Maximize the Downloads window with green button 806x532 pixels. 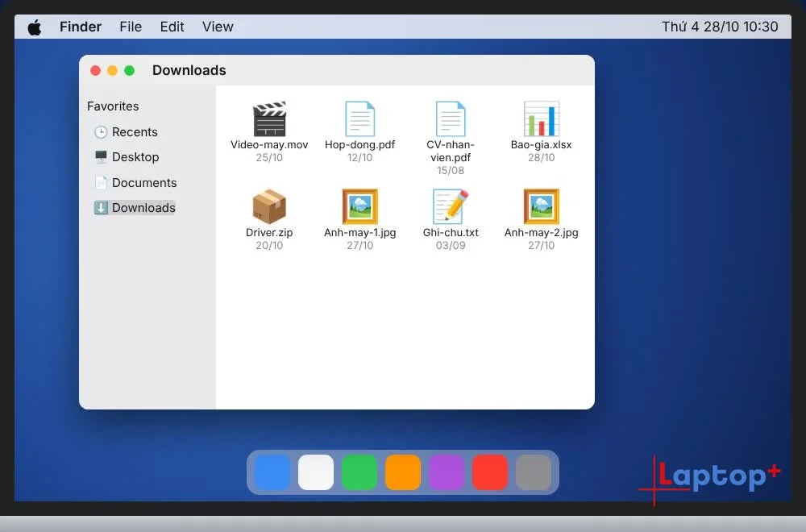click(129, 70)
